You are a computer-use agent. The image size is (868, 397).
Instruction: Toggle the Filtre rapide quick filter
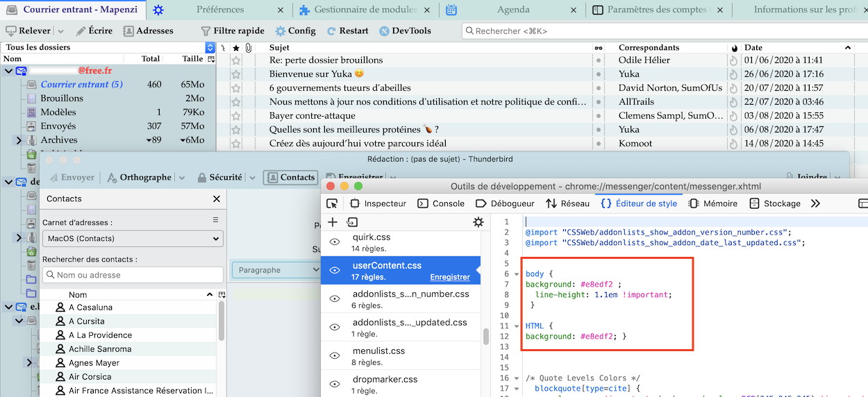click(x=233, y=31)
